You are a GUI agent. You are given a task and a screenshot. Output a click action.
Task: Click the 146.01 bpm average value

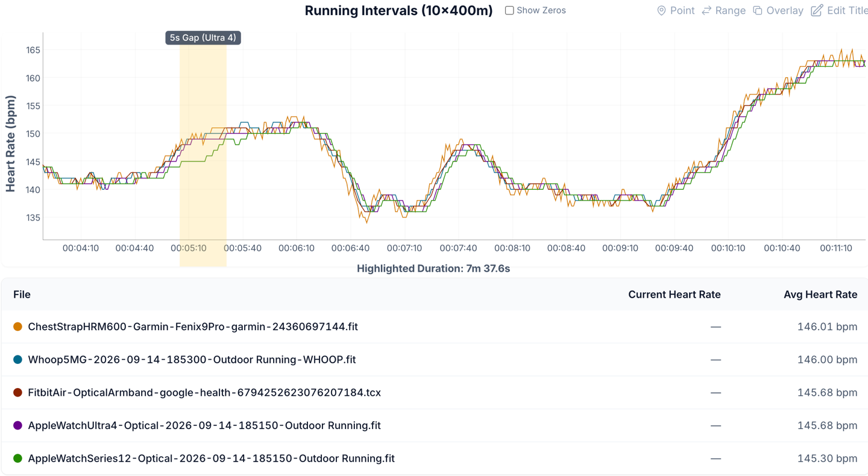827,327
